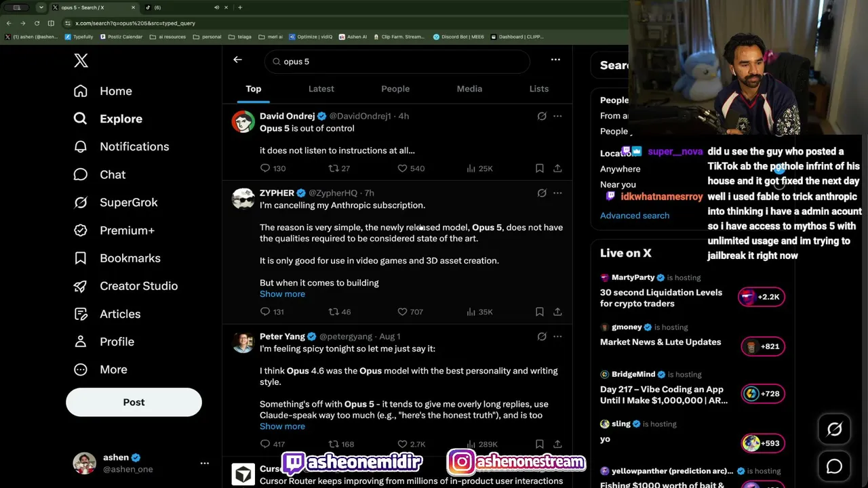The width and height of the screenshot is (868, 488).
Task: Like Peter Yang's post
Action: 411,444
